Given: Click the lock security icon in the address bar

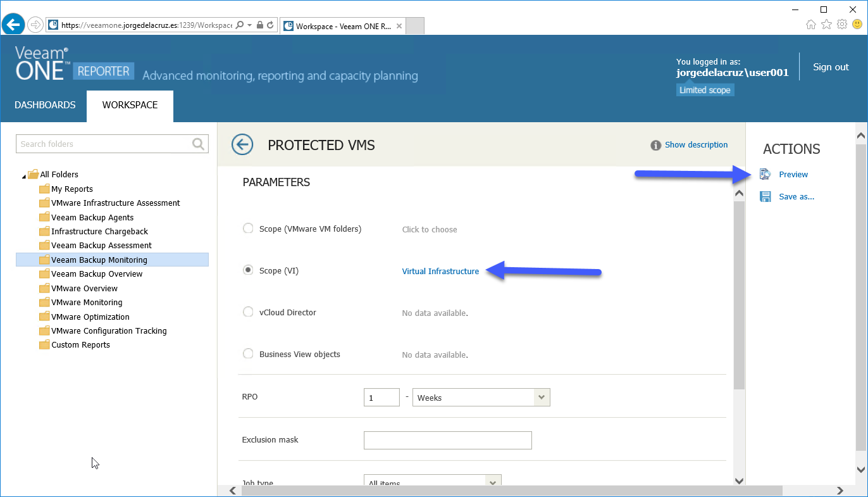Looking at the screenshot, I should click(x=260, y=25).
